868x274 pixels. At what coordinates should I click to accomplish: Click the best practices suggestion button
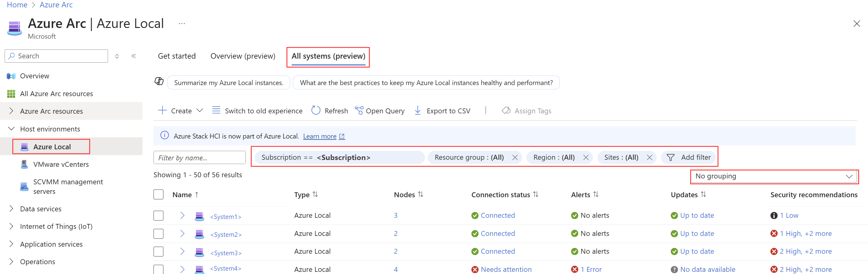point(426,83)
